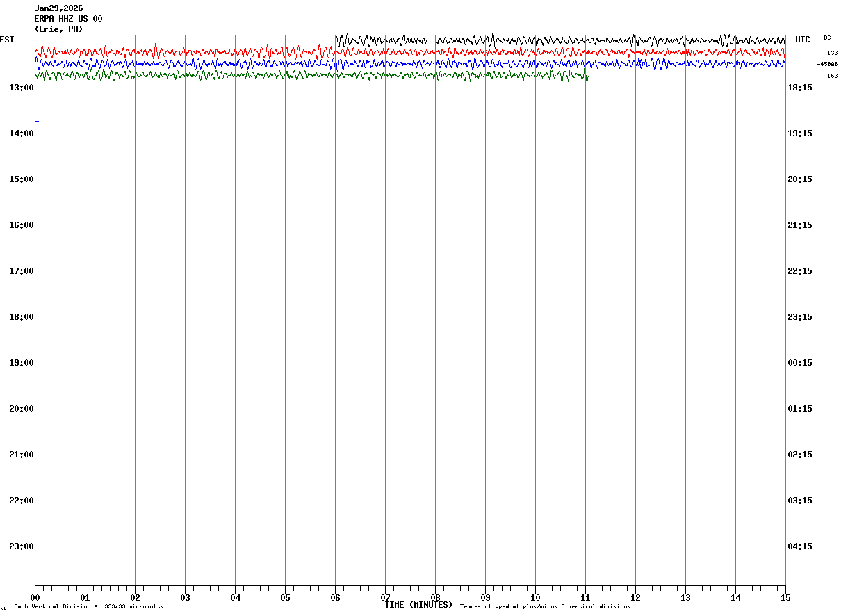This screenshot has width=841, height=616.
Task: Click the EST timezone header
Action: coord(7,40)
